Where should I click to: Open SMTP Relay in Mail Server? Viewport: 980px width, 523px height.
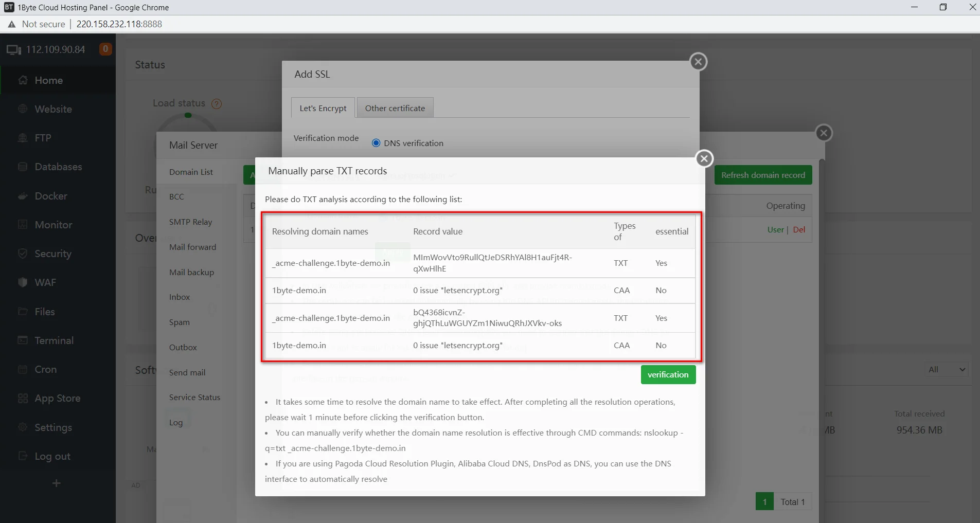tap(190, 222)
